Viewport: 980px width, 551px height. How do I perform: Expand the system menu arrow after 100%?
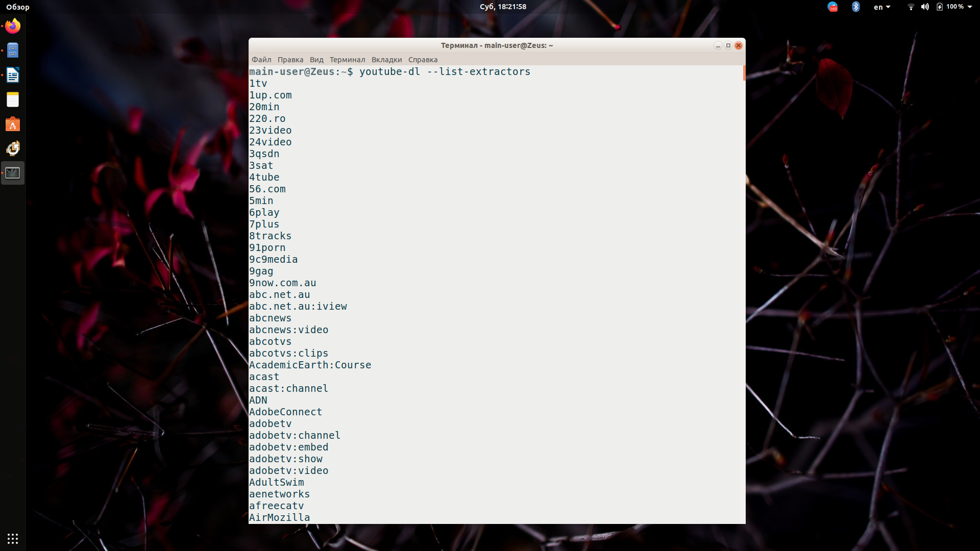click(969, 7)
